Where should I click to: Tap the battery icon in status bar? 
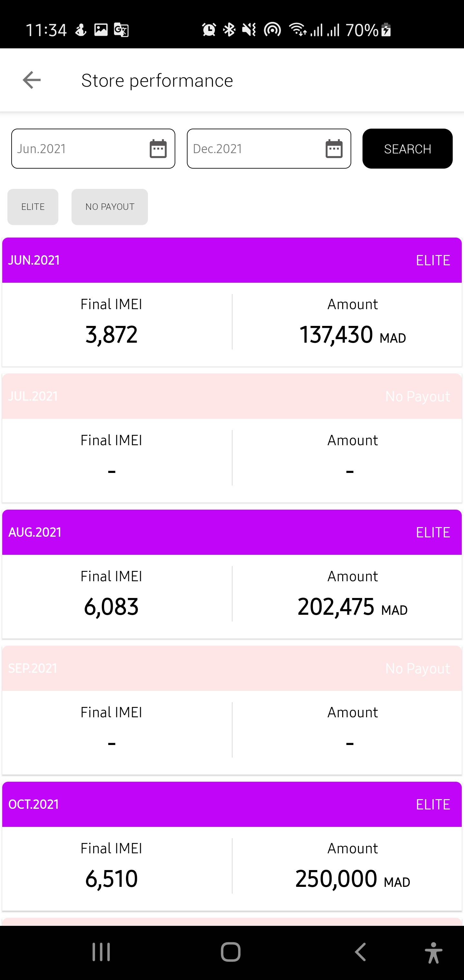(x=386, y=30)
